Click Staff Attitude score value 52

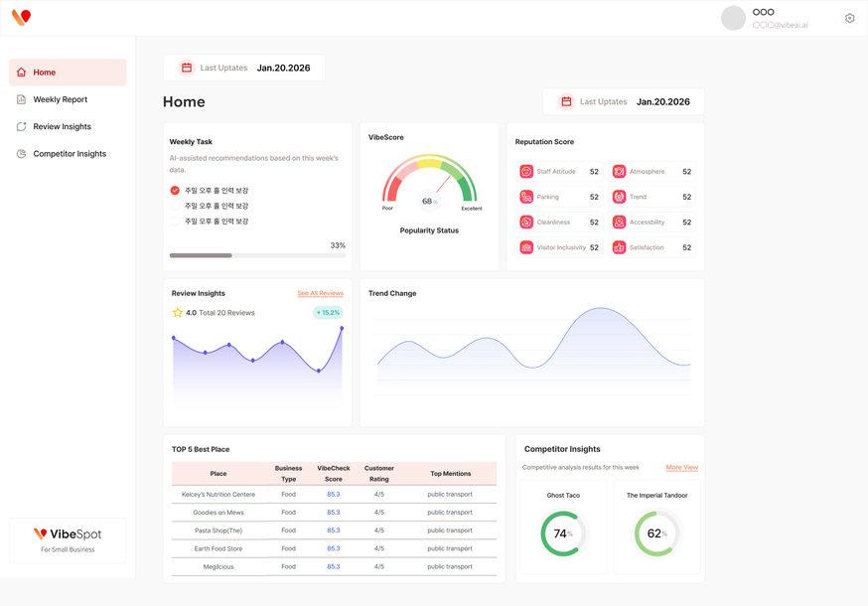click(594, 172)
